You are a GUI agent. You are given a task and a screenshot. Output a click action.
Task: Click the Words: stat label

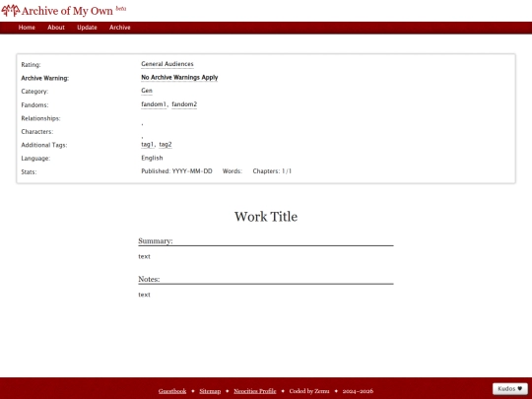233,171
